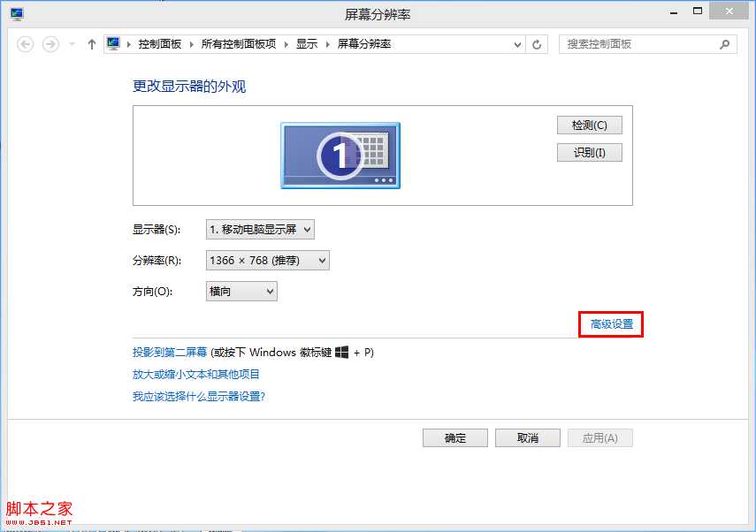
Task: Click the magnifier search icon
Action: click(724, 44)
